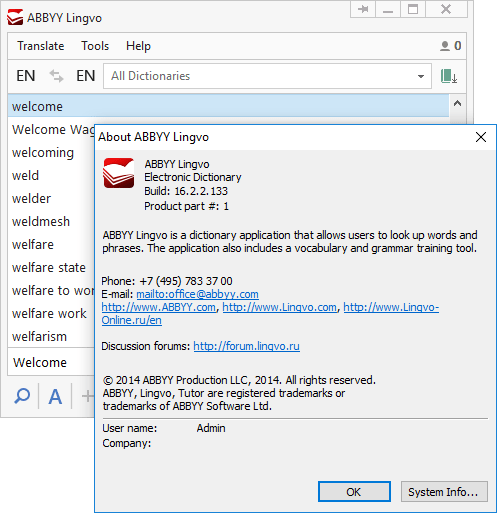Select the 'welfare state' list entry

(x=51, y=267)
